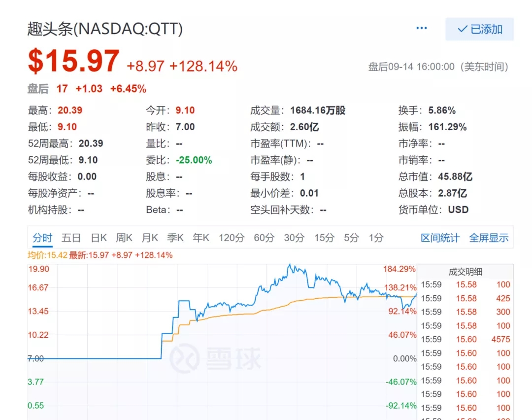Choose the 15分 interval tab
Screen dimensions: 532x420
coord(324,238)
